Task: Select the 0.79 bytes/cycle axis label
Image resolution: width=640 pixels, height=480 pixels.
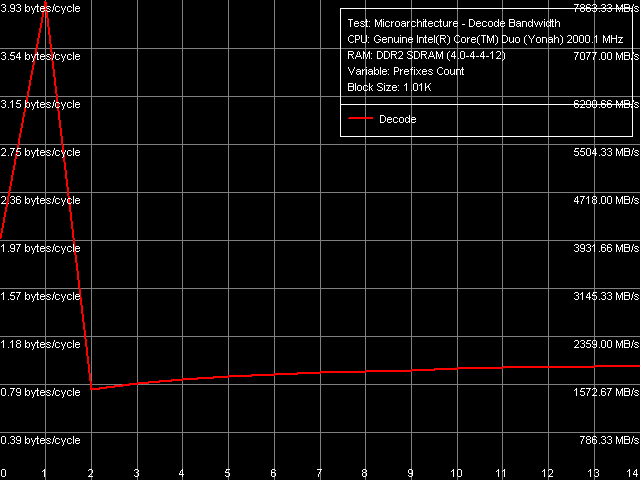Action: coord(40,392)
